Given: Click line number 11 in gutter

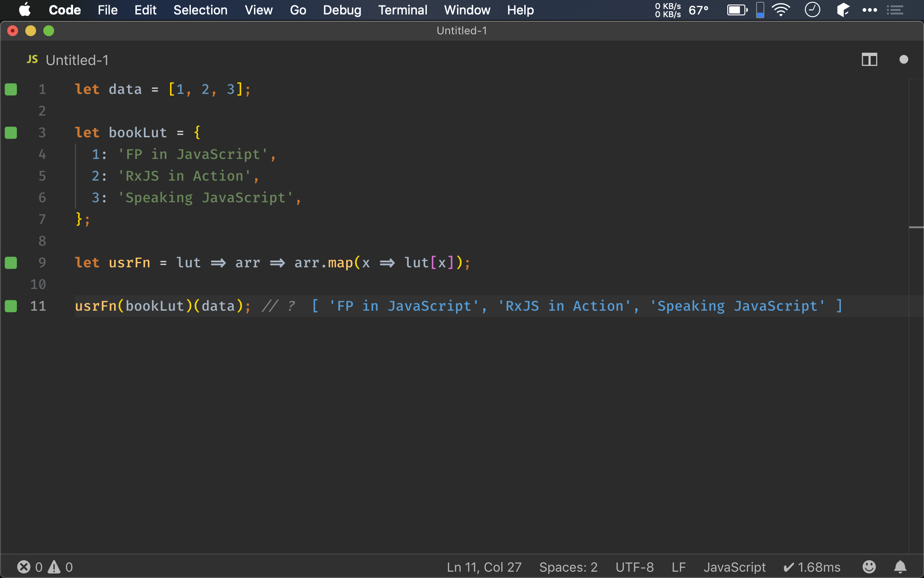Looking at the screenshot, I should tap(38, 306).
